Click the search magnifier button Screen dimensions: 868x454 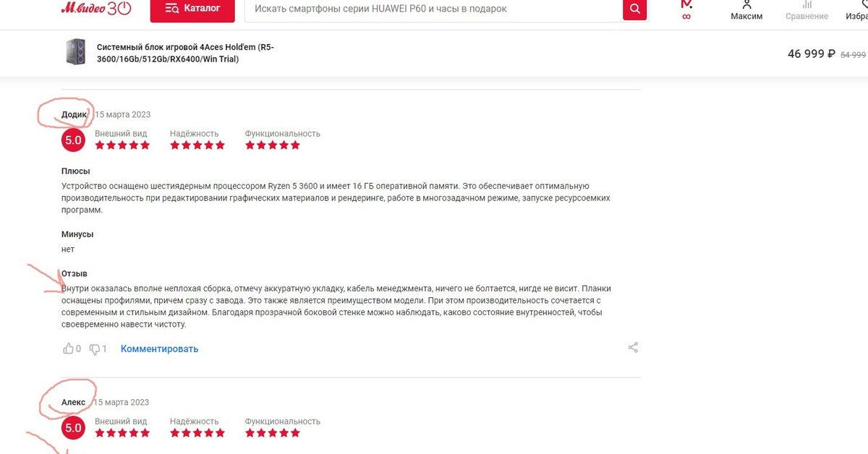tap(634, 9)
